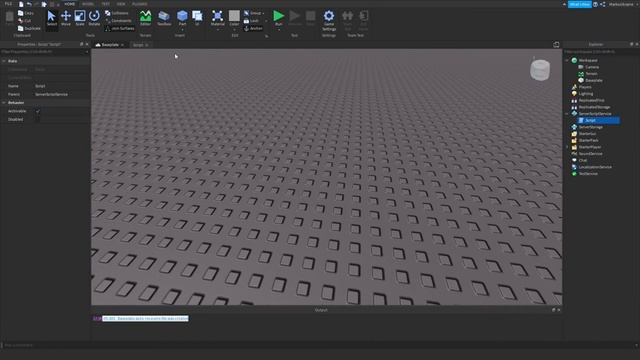This screenshot has height=360, width=640.
Task: Click the share icon near username
Action: 602,4
